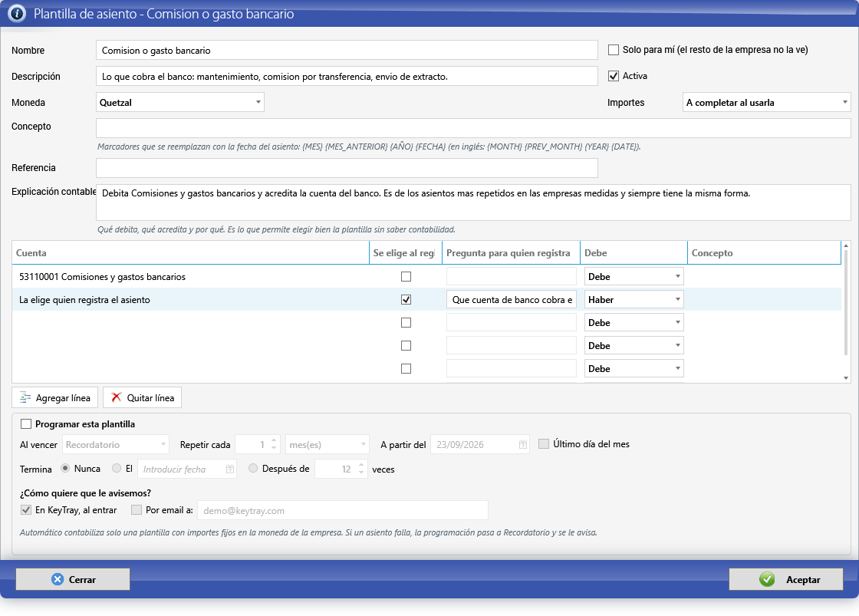Choose the 'Después de' radio option

[252, 469]
